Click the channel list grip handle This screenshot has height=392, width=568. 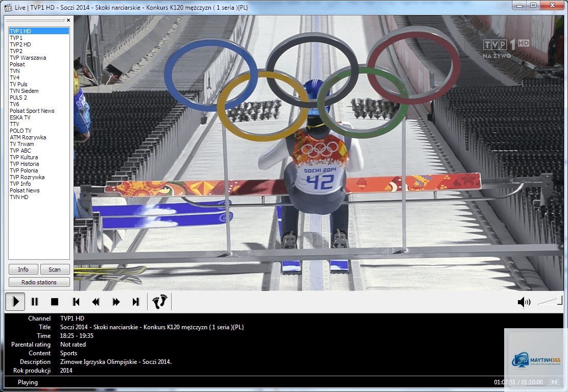coord(35,20)
